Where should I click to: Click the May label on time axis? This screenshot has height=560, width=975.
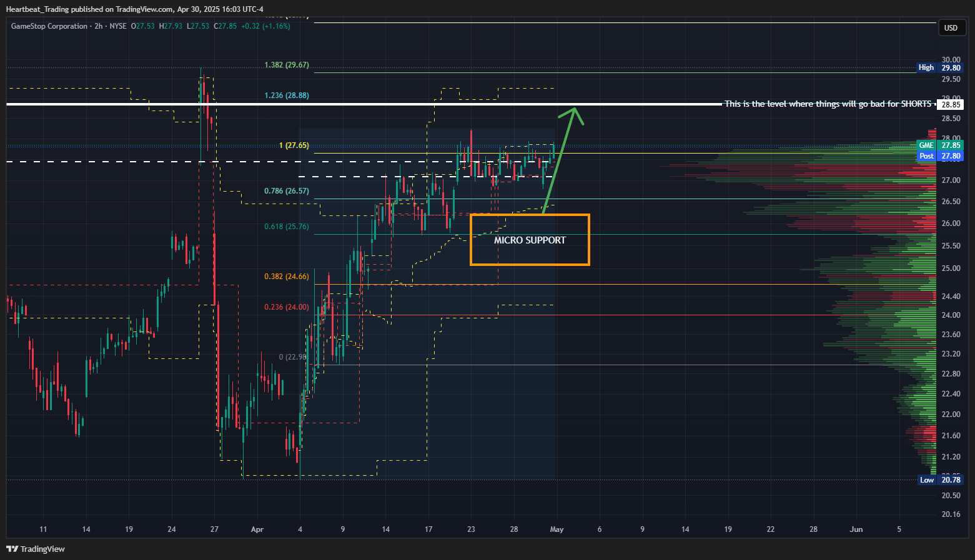pyautogui.click(x=557, y=529)
